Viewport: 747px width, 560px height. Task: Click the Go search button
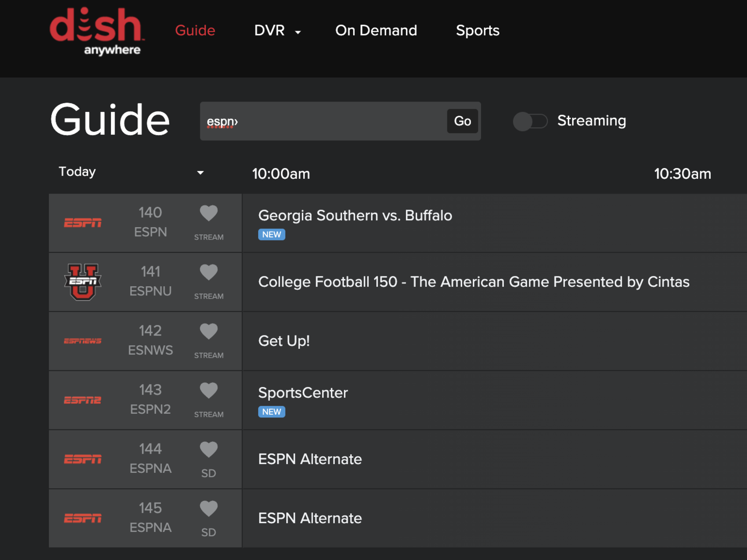tap(462, 121)
